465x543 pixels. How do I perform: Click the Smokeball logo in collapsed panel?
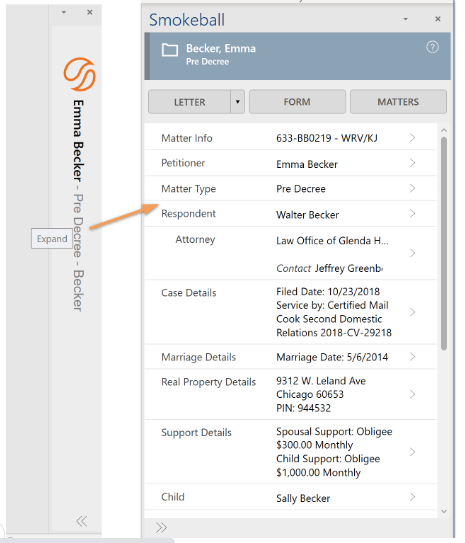(80, 74)
